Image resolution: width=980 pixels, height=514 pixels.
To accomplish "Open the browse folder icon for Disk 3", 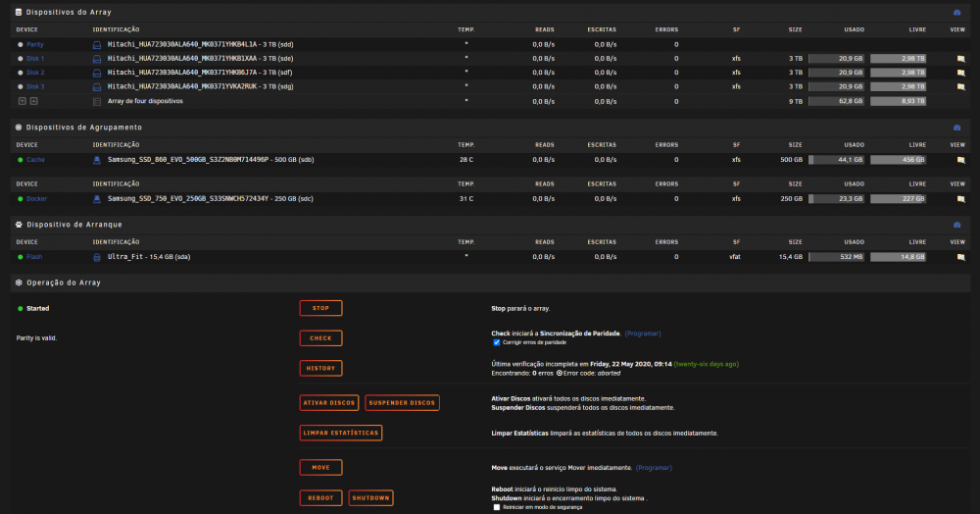I will (960, 87).
